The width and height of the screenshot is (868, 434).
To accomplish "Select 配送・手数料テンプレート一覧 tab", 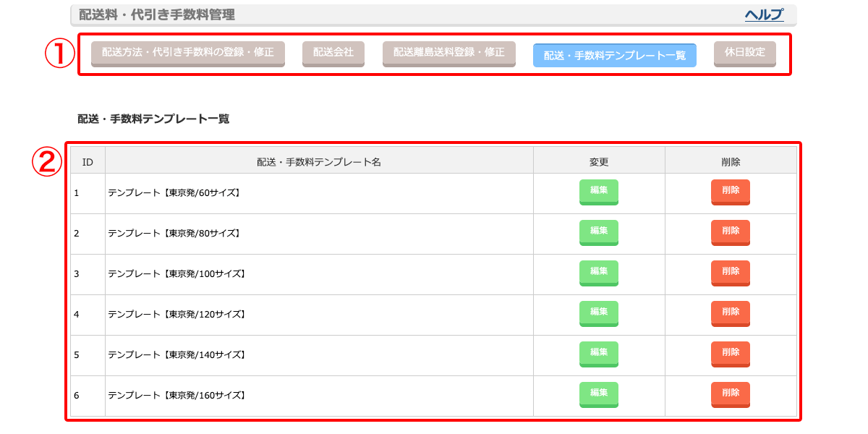I will tap(615, 55).
